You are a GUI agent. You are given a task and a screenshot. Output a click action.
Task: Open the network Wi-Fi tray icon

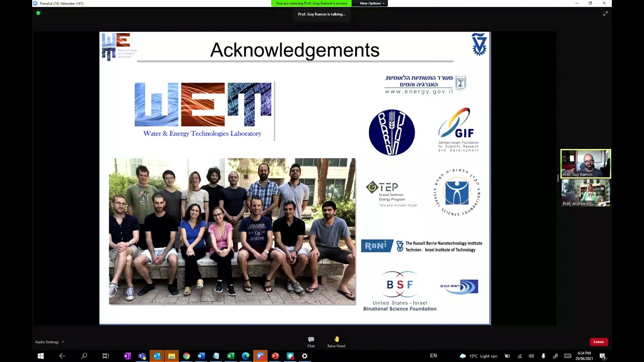coord(519,356)
